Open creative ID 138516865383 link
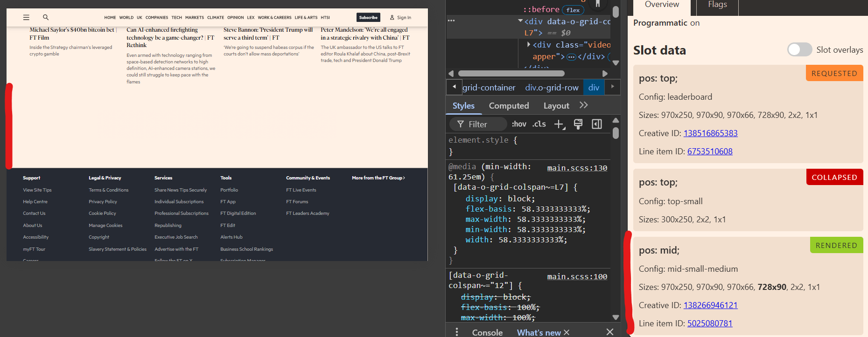This screenshot has width=868, height=337. 710,133
